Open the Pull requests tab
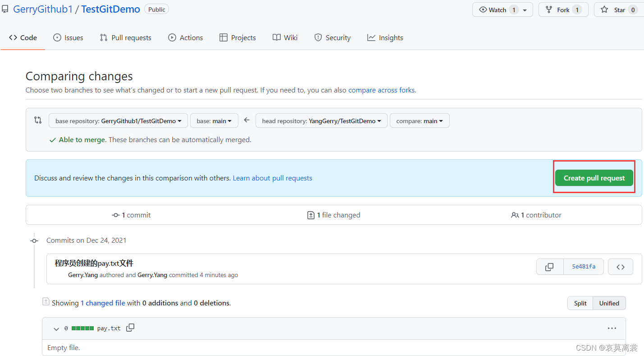 point(126,38)
